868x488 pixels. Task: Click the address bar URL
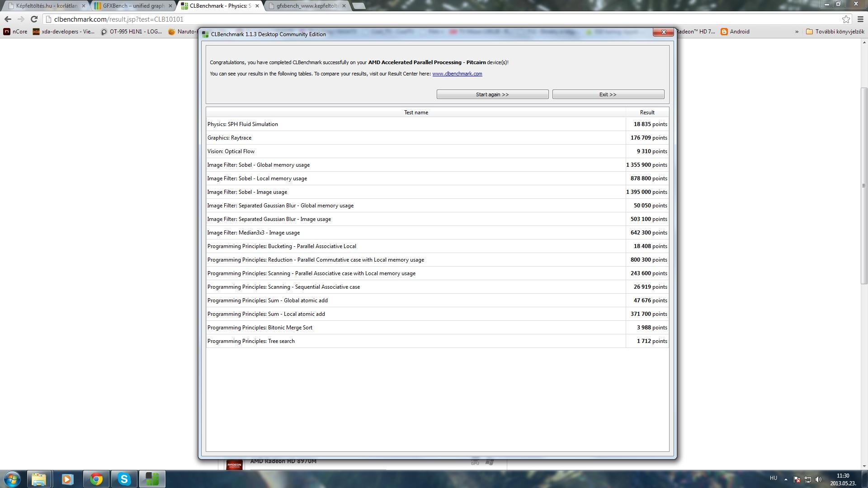coord(118,19)
